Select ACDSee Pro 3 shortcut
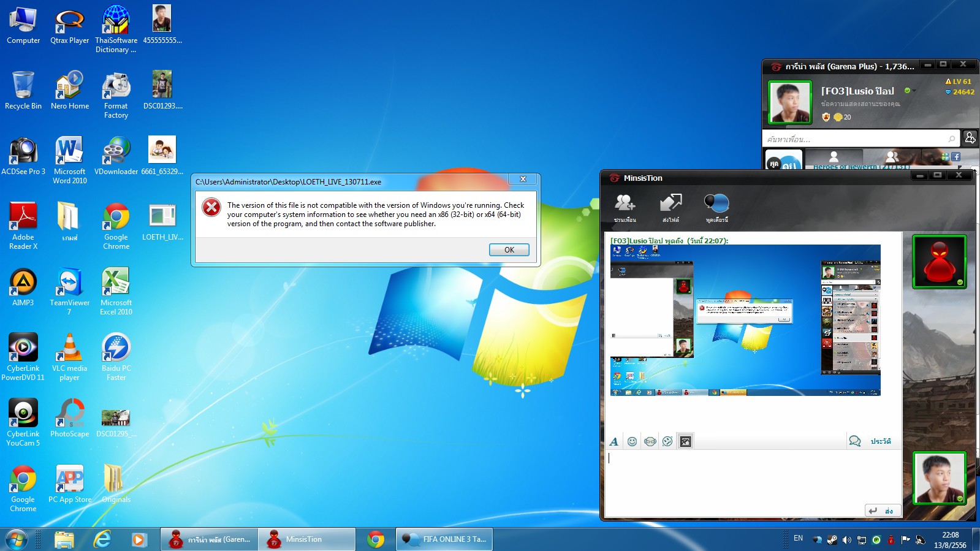 (x=23, y=156)
